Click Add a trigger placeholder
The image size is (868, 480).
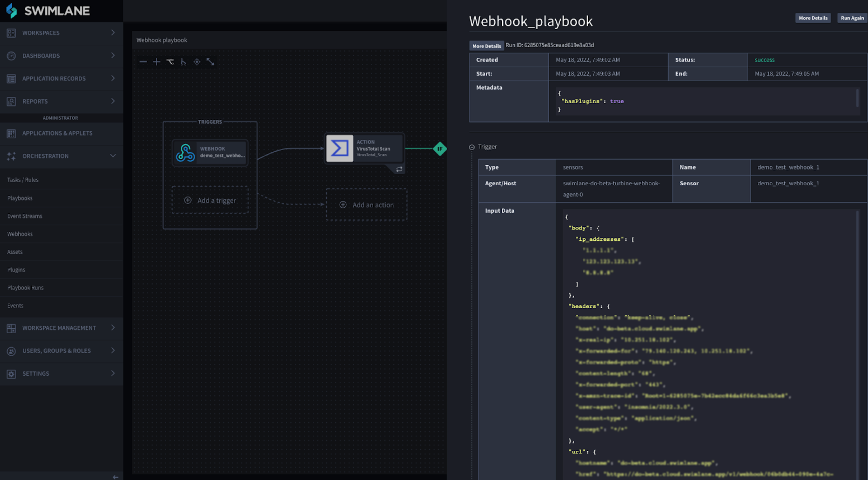click(210, 200)
